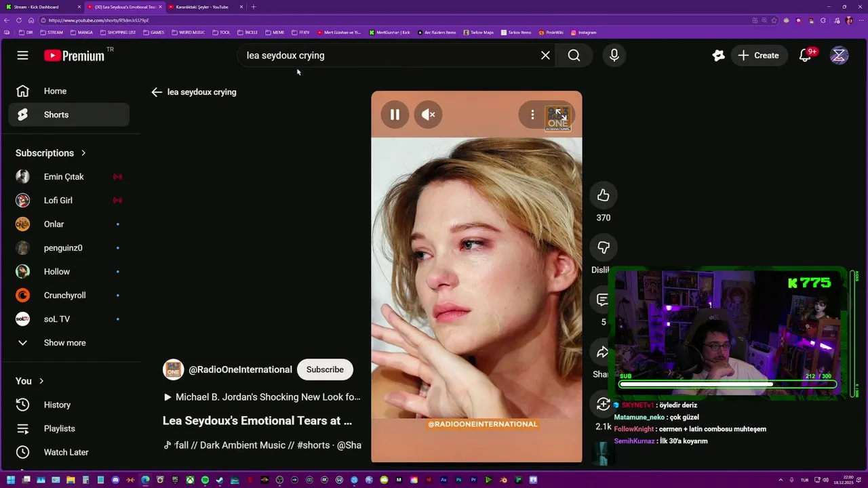Open the @RadioOneInternational channel name link
This screenshot has height=488, width=868.
tap(240, 369)
